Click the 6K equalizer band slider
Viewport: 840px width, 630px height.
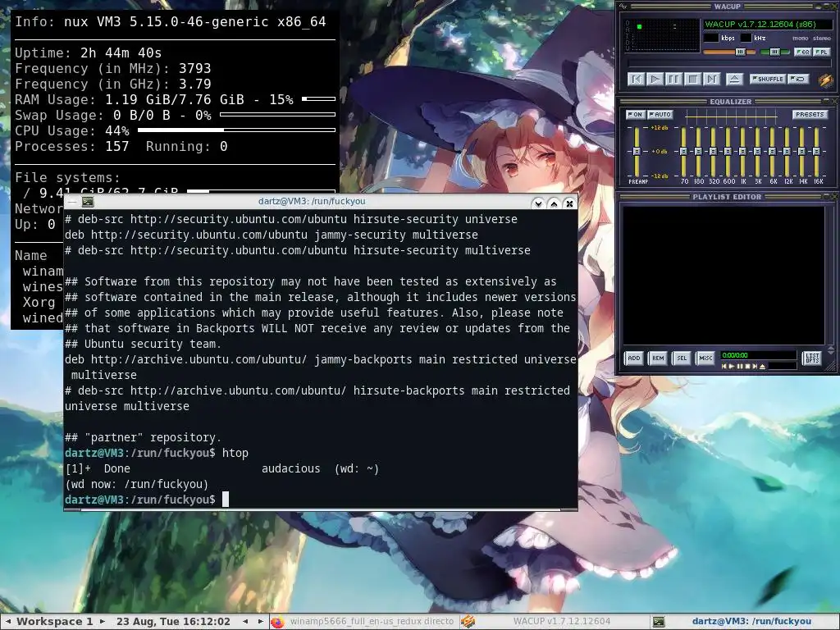[772, 152]
